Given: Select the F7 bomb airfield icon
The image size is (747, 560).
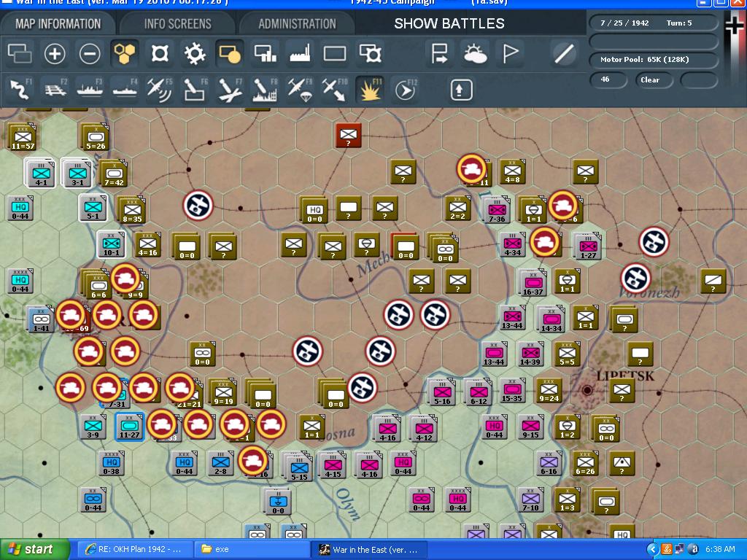Looking at the screenshot, I should point(230,90).
